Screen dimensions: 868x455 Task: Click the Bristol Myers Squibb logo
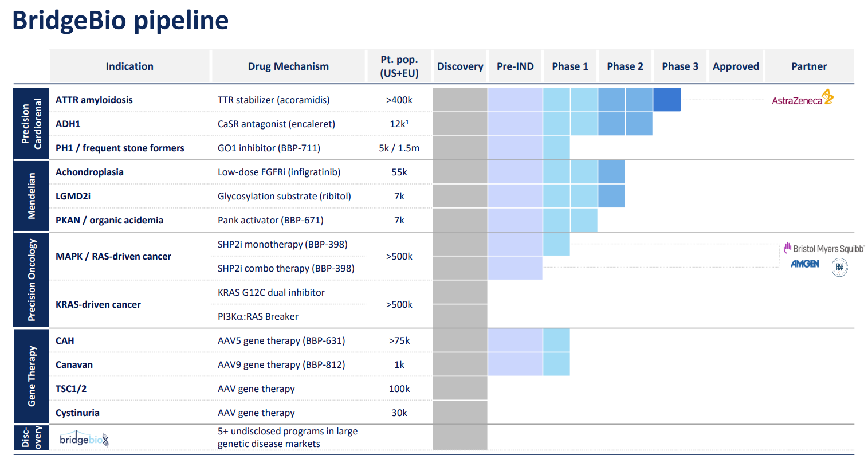tap(824, 248)
